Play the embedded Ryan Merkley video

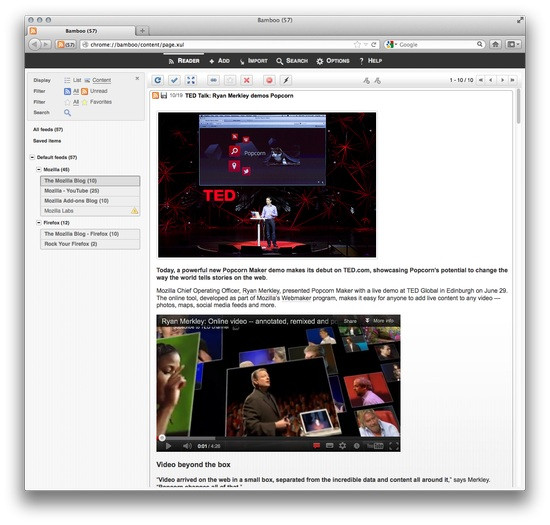click(x=168, y=446)
